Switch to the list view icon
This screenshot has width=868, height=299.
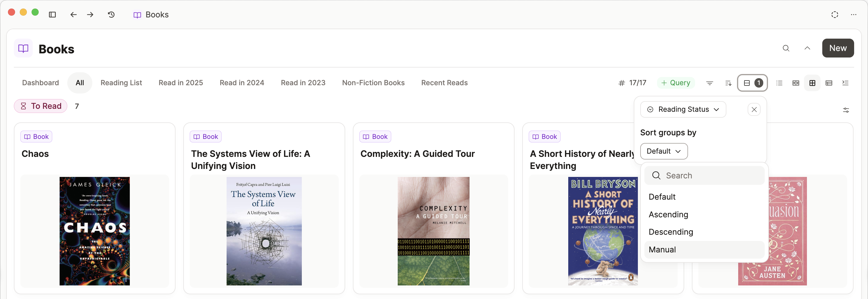(x=779, y=83)
